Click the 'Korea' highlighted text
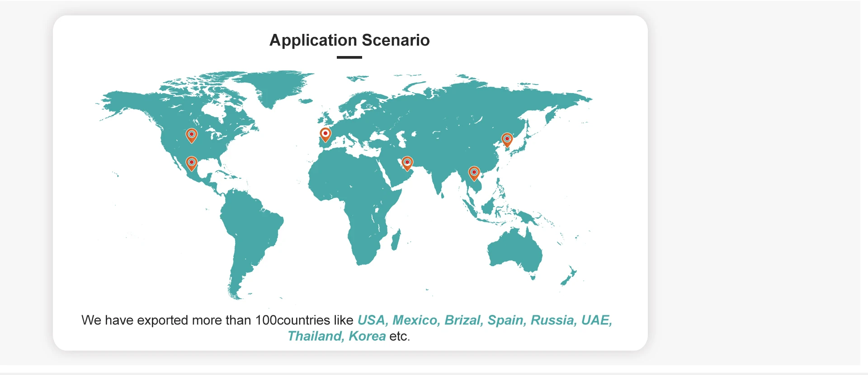 point(367,337)
